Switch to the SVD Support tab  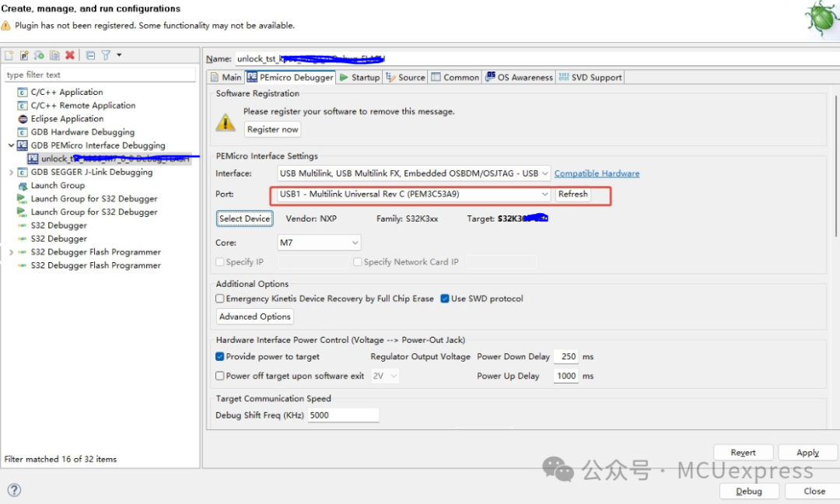pos(590,77)
